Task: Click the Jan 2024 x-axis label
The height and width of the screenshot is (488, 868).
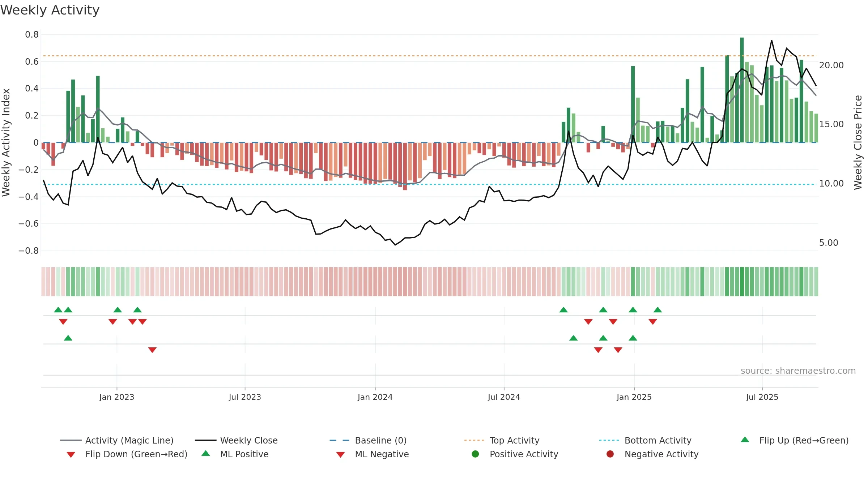Action: click(375, 397)
